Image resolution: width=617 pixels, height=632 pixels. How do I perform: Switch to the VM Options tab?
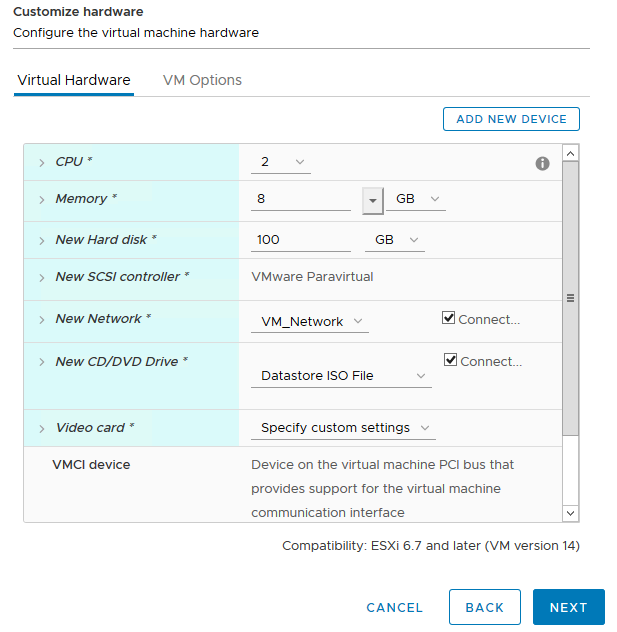tap(202, 80)
